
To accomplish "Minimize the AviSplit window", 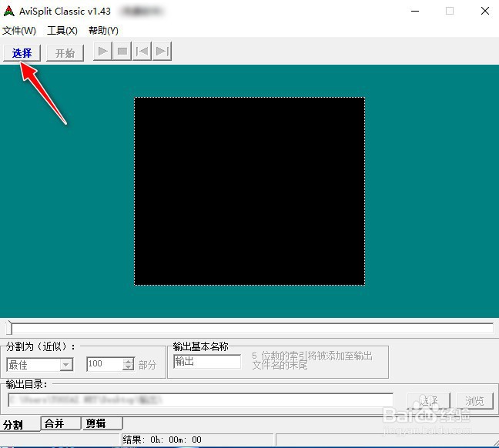I will [415, 11].
